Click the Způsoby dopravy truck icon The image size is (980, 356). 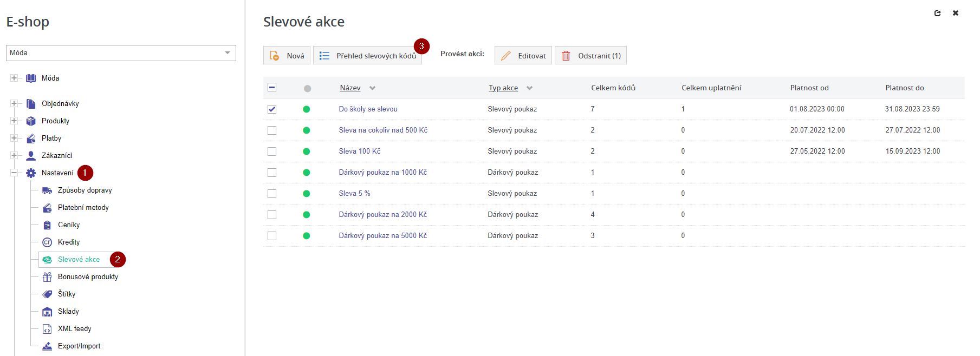pos(47,190)
